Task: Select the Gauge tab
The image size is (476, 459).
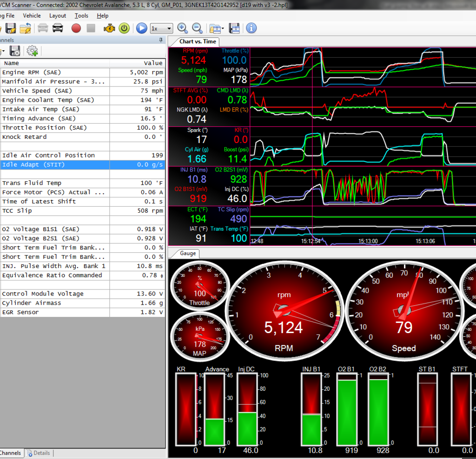Action: pyautogui.click(x=188, y=253)
